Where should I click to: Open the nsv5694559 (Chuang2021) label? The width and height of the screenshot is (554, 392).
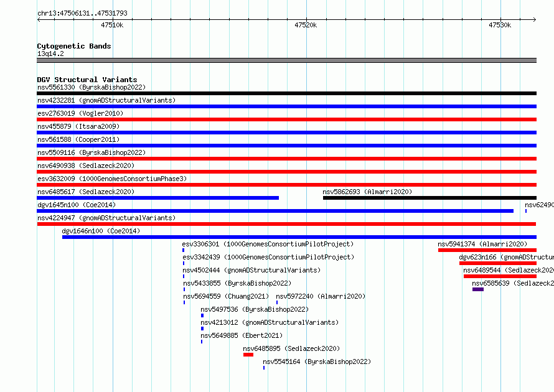click(x=226, y=296)
